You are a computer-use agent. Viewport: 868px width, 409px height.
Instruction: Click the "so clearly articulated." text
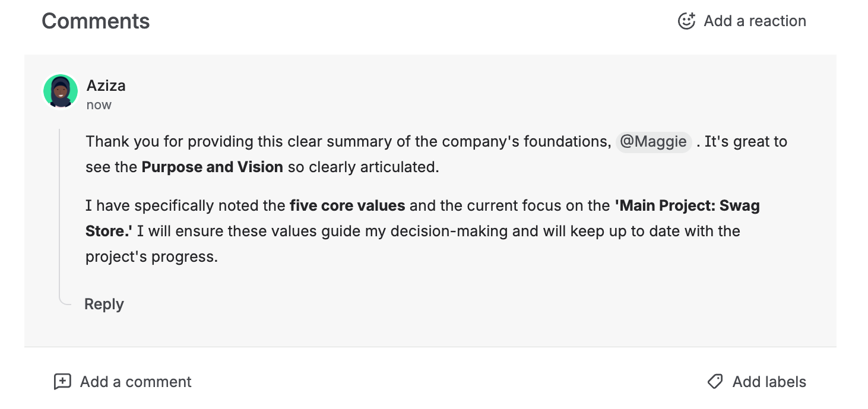click(x=363, y=167)
